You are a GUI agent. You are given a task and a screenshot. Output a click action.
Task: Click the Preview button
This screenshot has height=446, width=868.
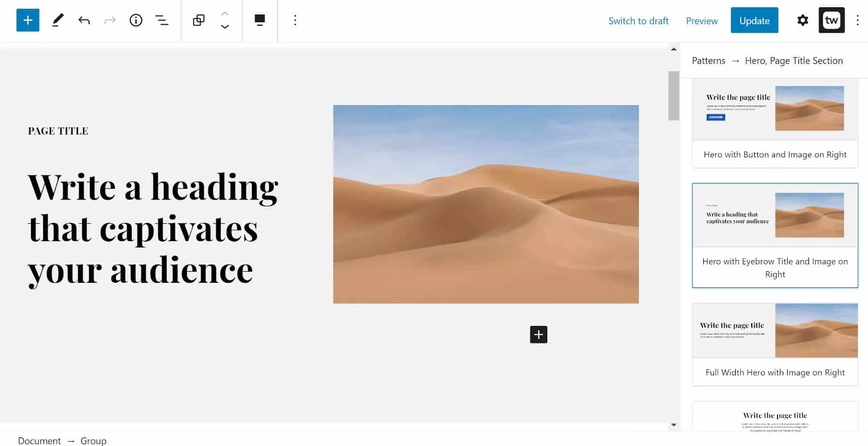tap(701, 21)
